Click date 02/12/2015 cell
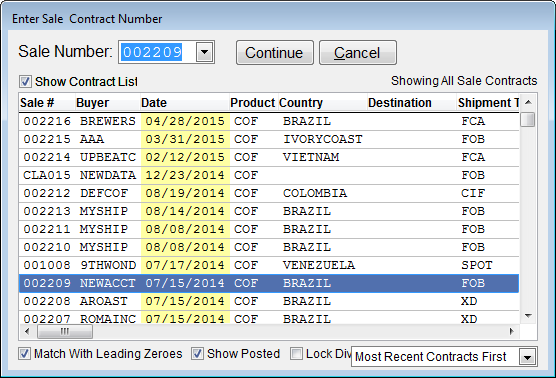This screenshot has height=378, width=556. click(x=185, y=157)
